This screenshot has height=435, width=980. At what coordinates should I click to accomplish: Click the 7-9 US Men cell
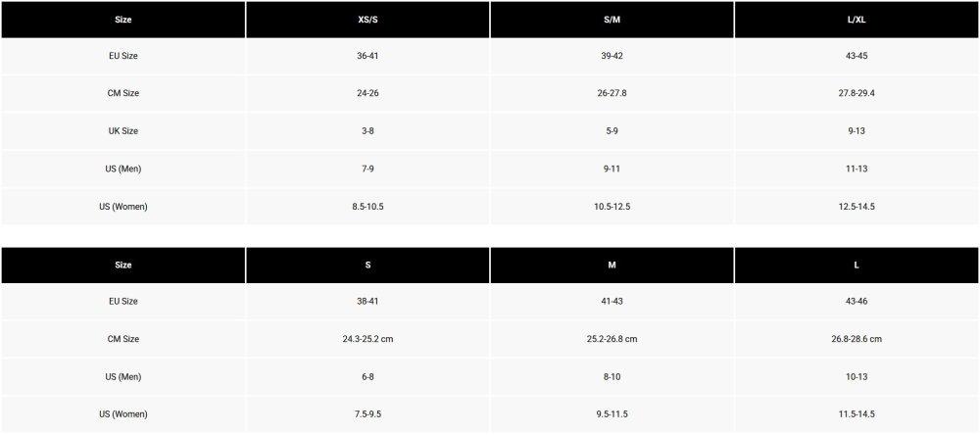tap(367, 169)
